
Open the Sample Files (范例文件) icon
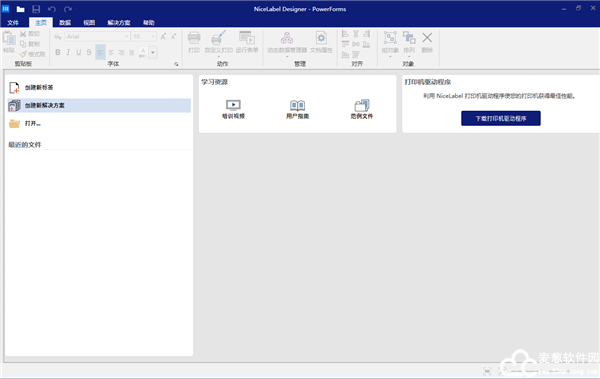(362, 105)
